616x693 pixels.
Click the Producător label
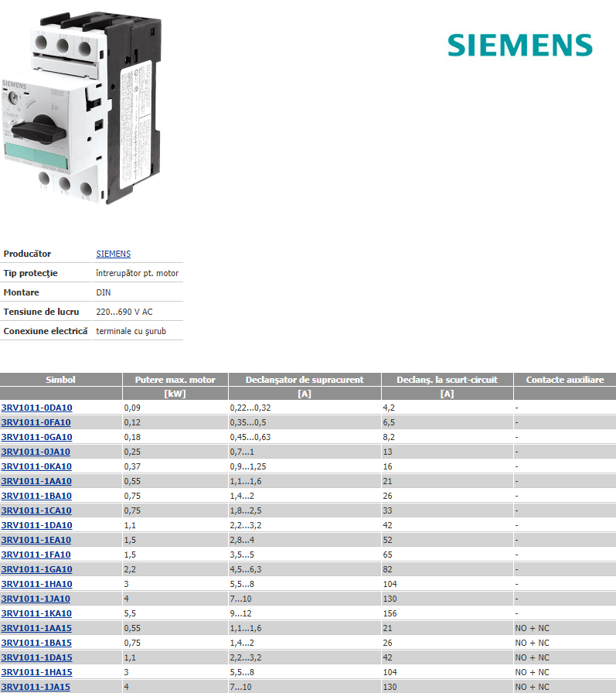pos(27,254)
